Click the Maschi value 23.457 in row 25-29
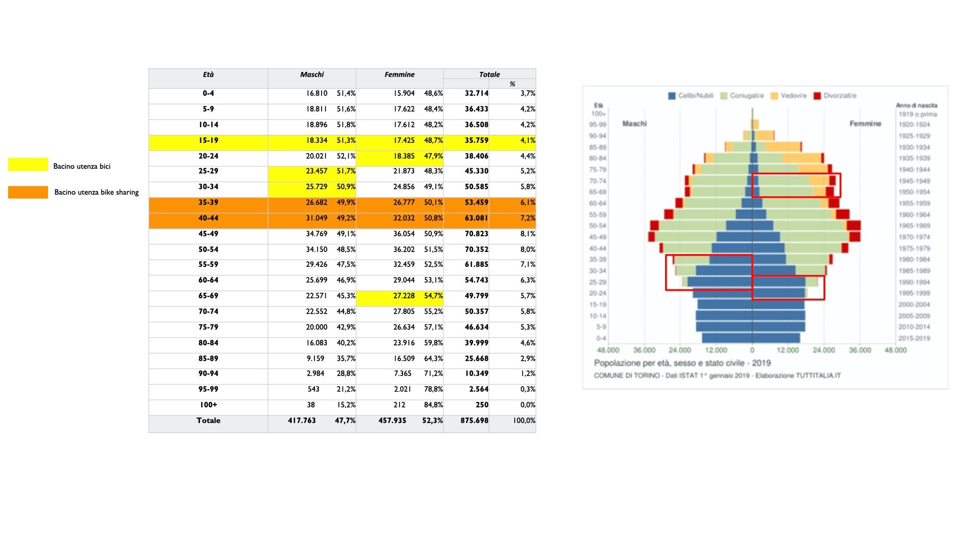980x551 pixels. pyautogui.click(x=316, y=171)
